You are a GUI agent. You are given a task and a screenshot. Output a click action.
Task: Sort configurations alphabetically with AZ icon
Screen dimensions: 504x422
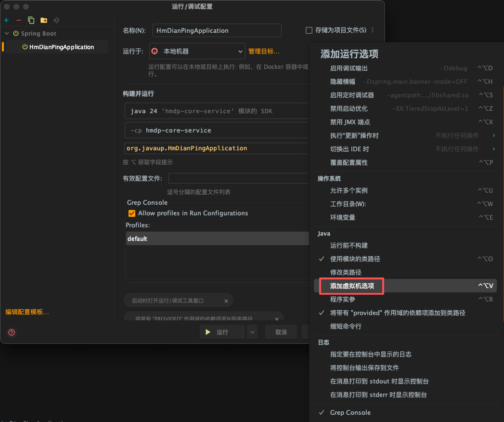pyautogui.click(x=56, y=20)
